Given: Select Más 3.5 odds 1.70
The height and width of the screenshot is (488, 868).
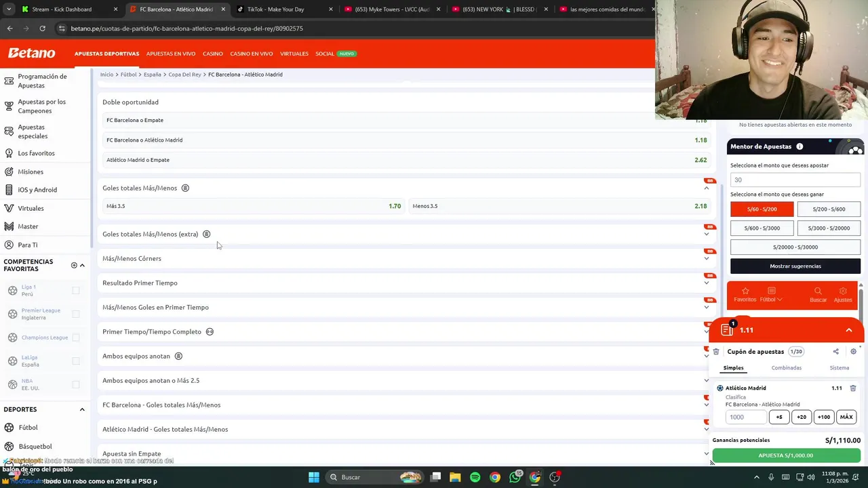Looking at the screenshot, I should [x=254, y=206].
